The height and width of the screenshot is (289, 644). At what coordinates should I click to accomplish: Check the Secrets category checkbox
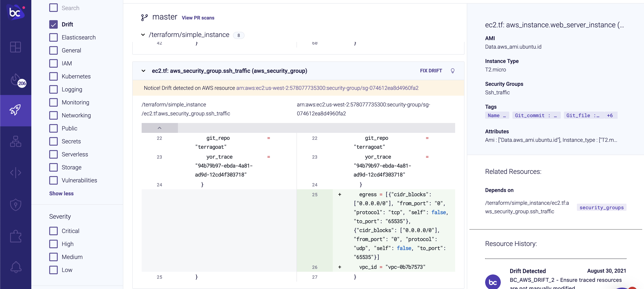pyautogui.click(x=53, y=142)
